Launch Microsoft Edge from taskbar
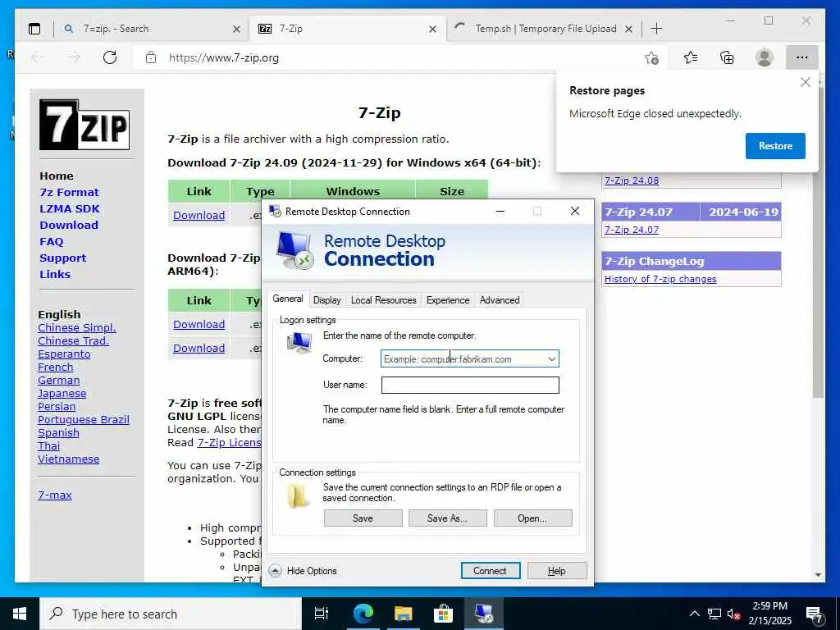The height and width of the screenshot is (630, 840). tap(363, 614)
